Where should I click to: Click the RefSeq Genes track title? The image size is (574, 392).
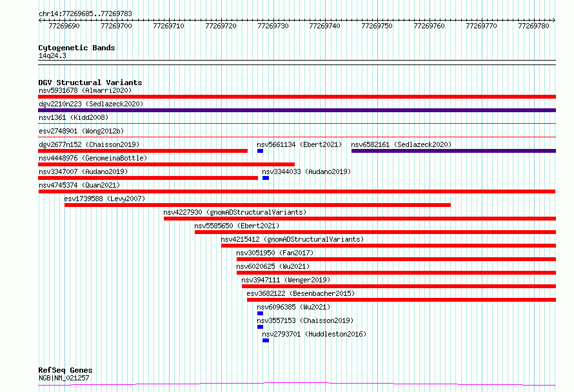pos(65,370)
